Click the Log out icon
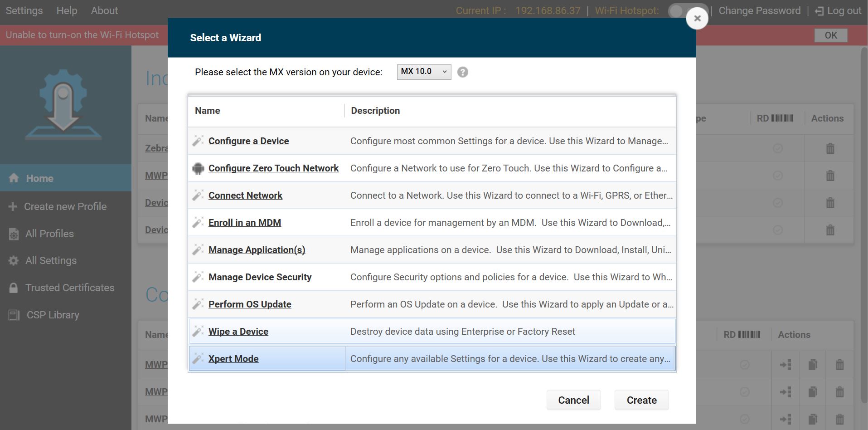 (819, 11)
